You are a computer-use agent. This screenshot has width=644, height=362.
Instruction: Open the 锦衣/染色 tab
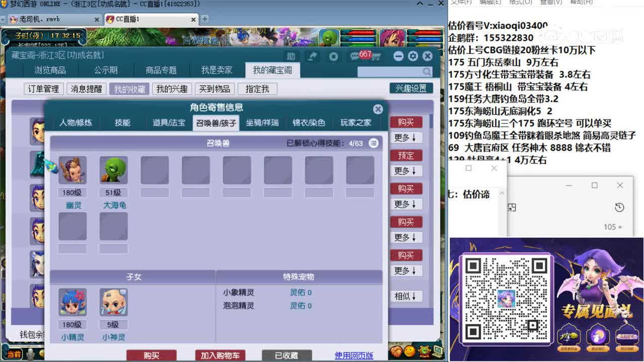[309, 123]
